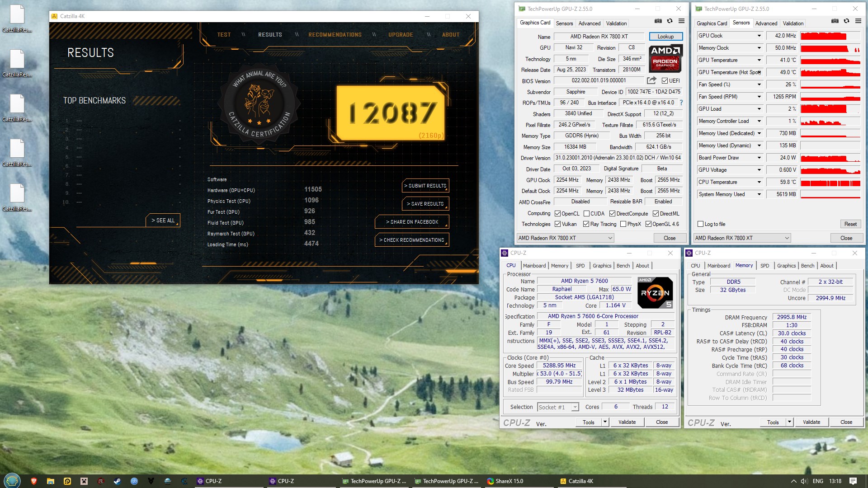This screenshot has height=488, width=868.
Task: Click the volume speaker tray icon
Action: point(805,481)
